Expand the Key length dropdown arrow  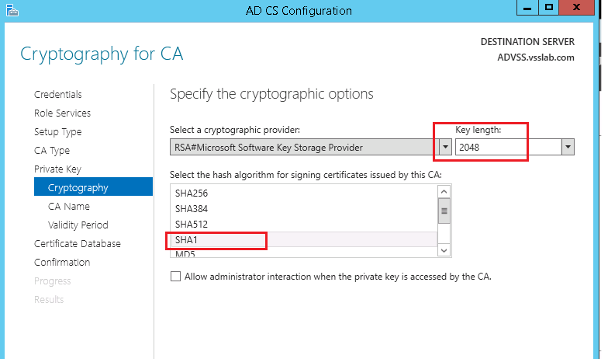coord(568,147)
